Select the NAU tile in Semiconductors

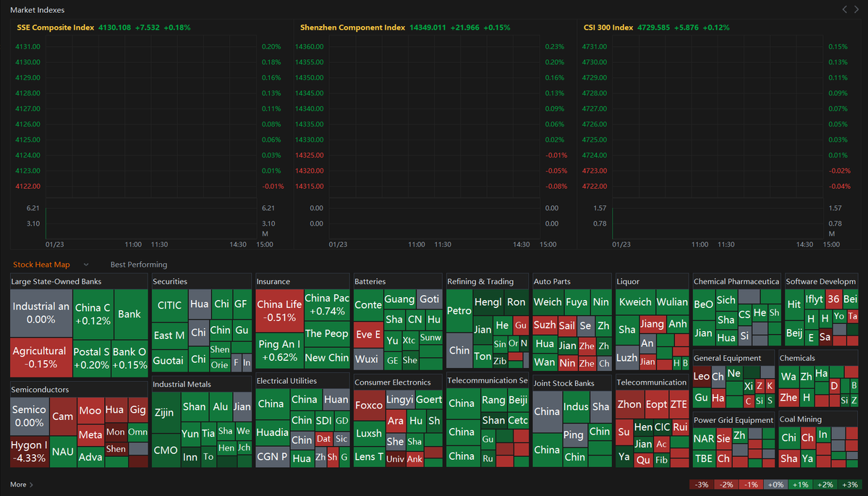(x=63, y=452)
